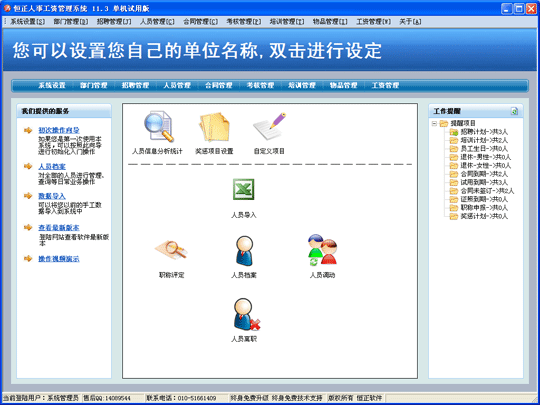Open the 考核管理 menu in the menu bar
Viewport: 540px width, 405px height.
(243, 21)
